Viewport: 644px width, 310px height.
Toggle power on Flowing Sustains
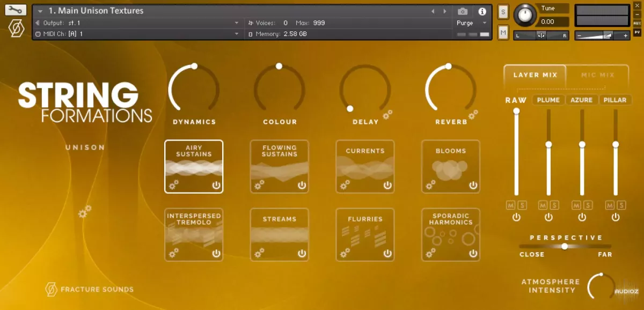coord(302,185)
